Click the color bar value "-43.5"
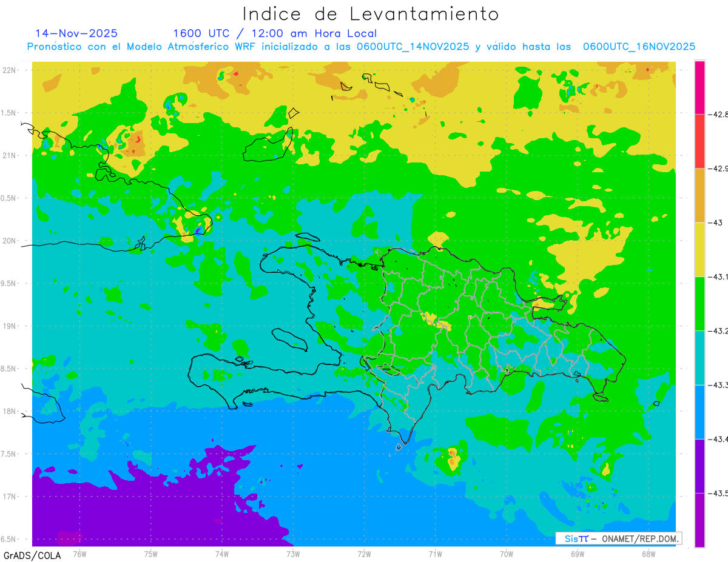The image size is (728, 562). (x=718, y=493)
